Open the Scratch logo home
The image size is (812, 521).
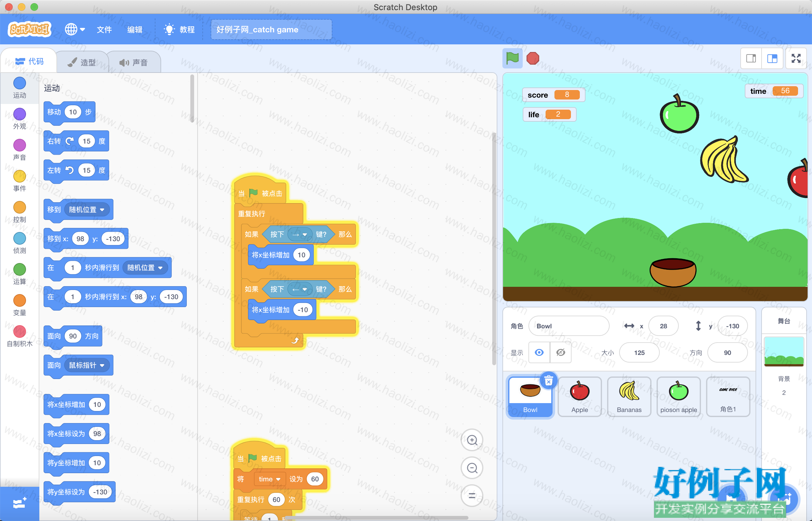pyautogui.click(x=30, y=29)
